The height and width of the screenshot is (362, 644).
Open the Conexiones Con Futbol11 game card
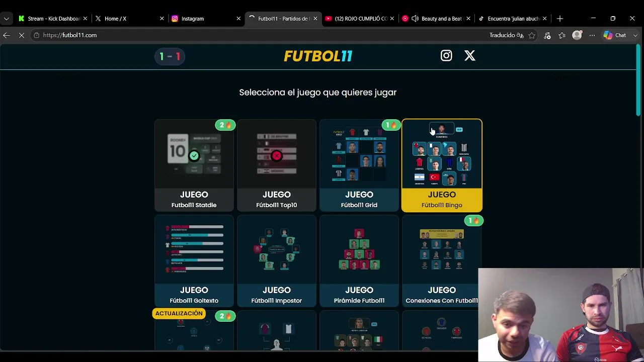pos(442,260)
